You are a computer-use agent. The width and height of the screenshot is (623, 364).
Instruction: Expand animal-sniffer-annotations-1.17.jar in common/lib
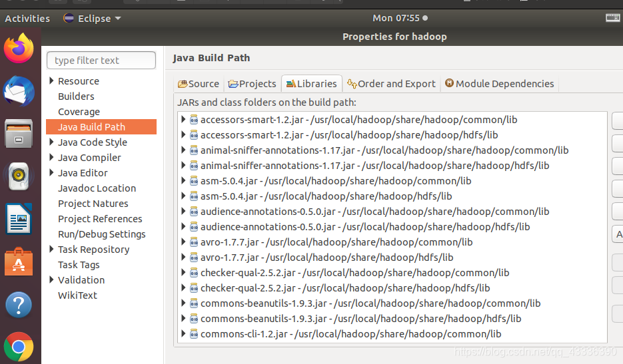[183, 150]
